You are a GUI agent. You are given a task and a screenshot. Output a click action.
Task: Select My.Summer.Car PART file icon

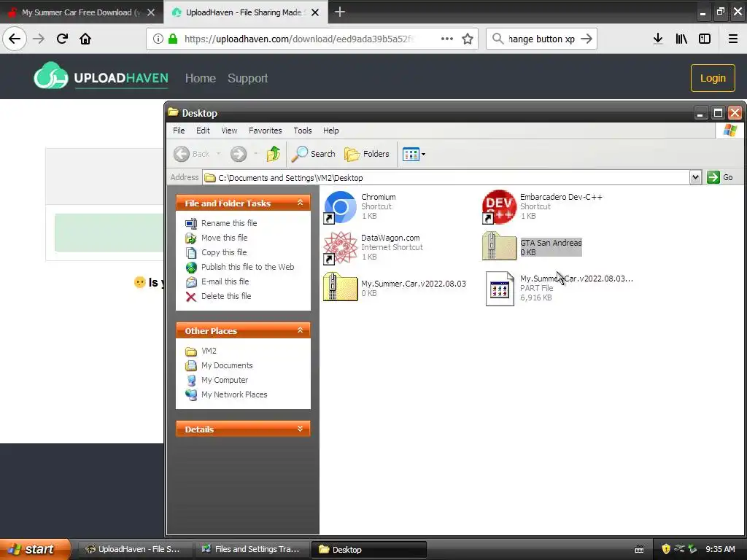coord(500,289)
